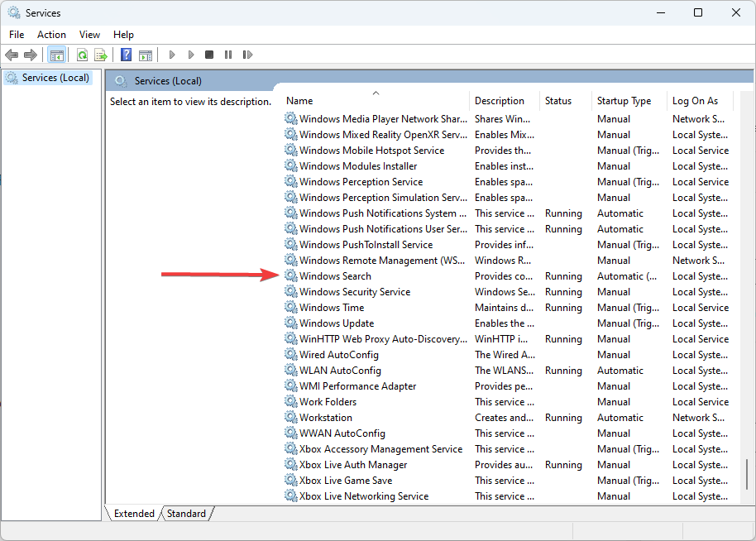The image size is (756, 541).
Task: Sort by the Log On As column header
Action: 700,101
